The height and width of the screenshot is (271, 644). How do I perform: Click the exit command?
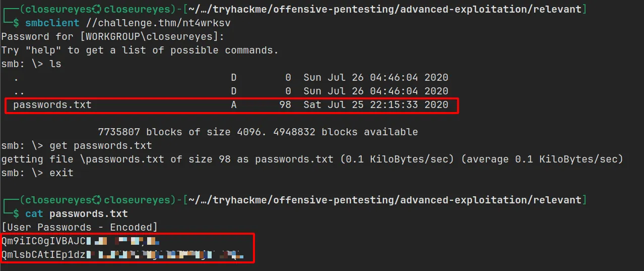tap(61, 173)
